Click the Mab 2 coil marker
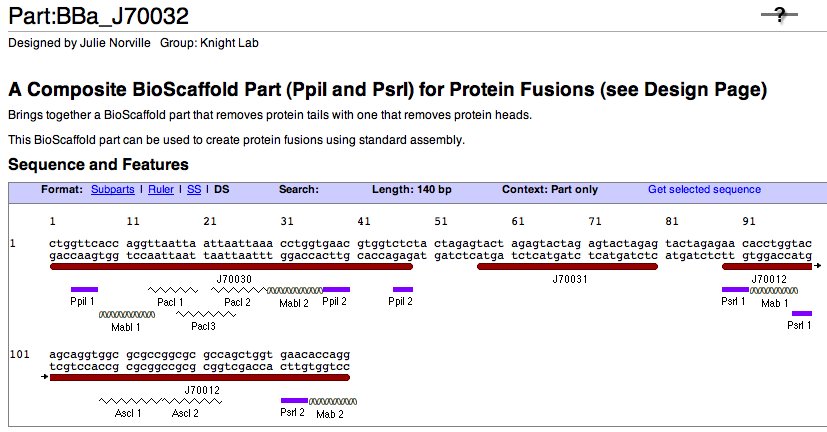Screen dimensions: 827x432 (328, 401)
